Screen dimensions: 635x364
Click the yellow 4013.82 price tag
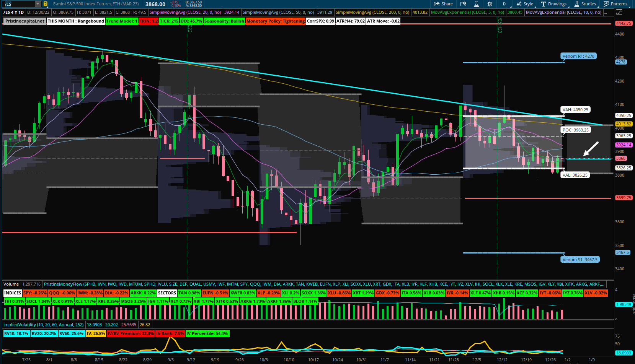[x=624, y=124]
